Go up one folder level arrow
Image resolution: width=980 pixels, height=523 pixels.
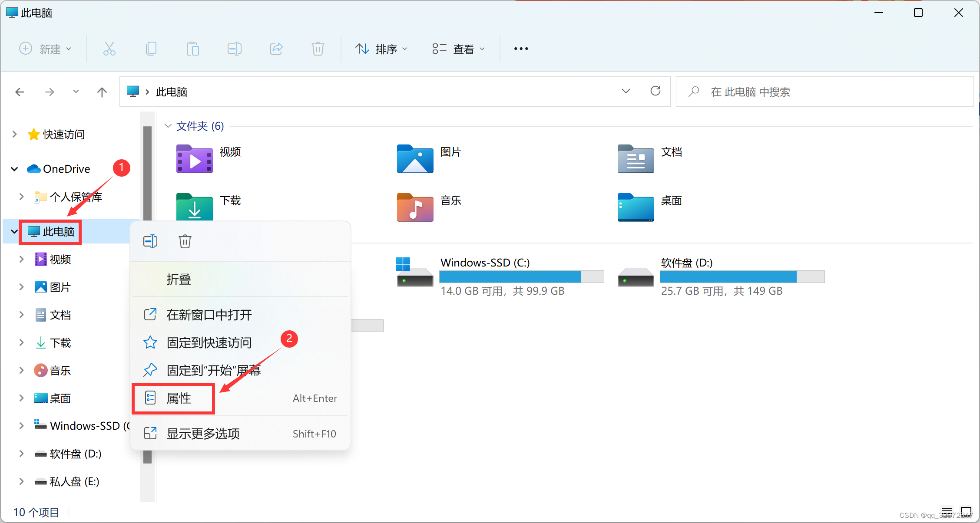coord(102,92)
